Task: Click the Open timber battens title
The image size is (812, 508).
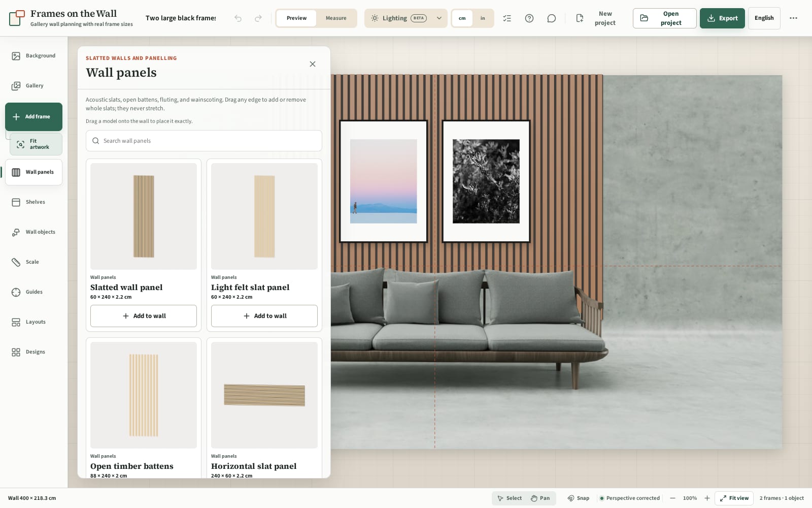Action: tap(132, 466)
